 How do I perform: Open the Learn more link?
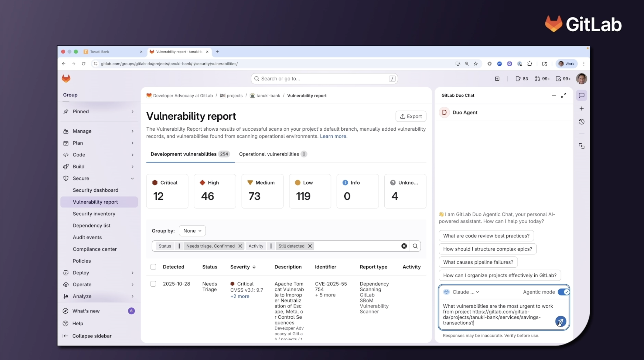coord(333,136)
